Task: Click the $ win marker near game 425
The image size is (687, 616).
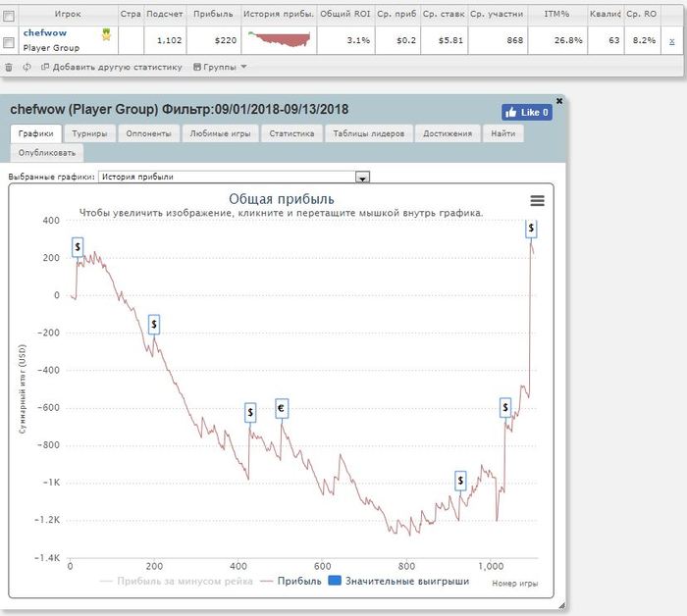Action: pyautogui.click(x=250, y=412)
